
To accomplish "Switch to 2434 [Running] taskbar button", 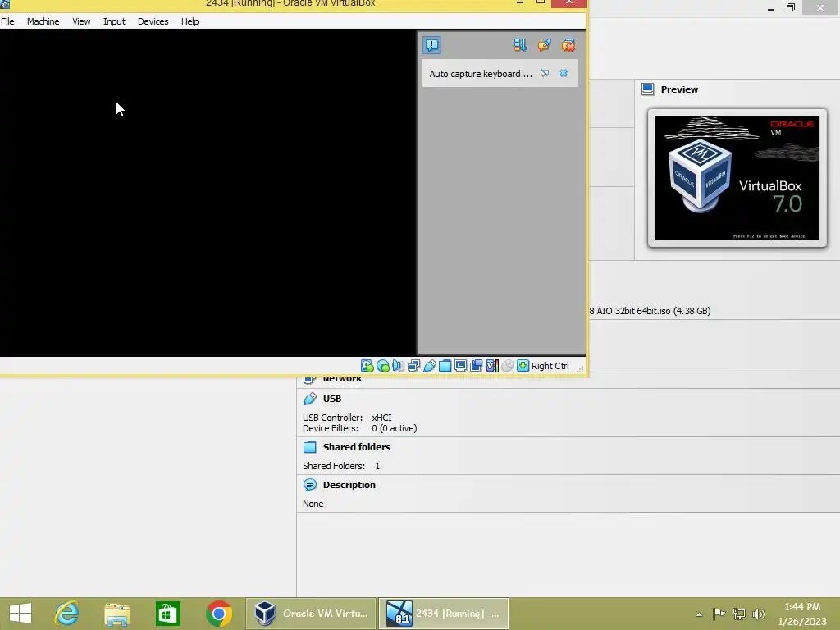I will click(444, 614).
